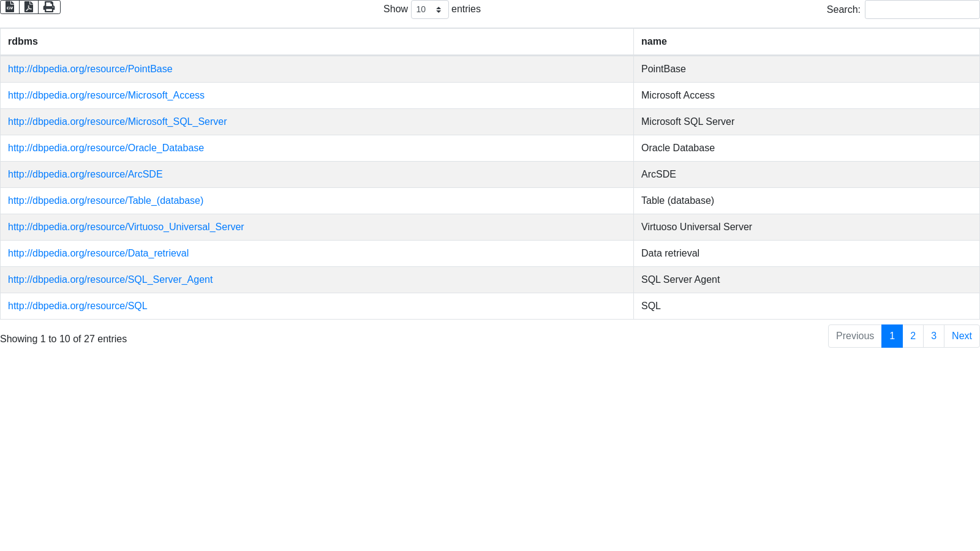
Task: Open the PointBase DBpedia link
Action: [90, 69]
